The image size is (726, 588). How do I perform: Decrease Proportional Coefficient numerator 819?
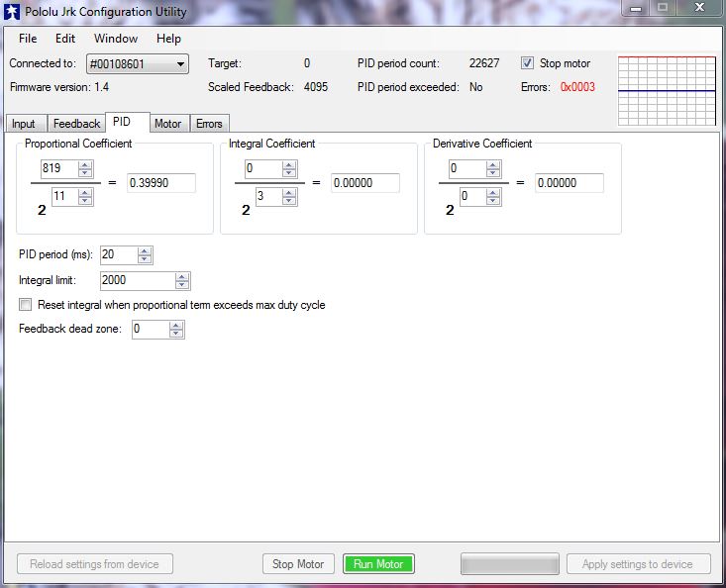coord(85,173)
